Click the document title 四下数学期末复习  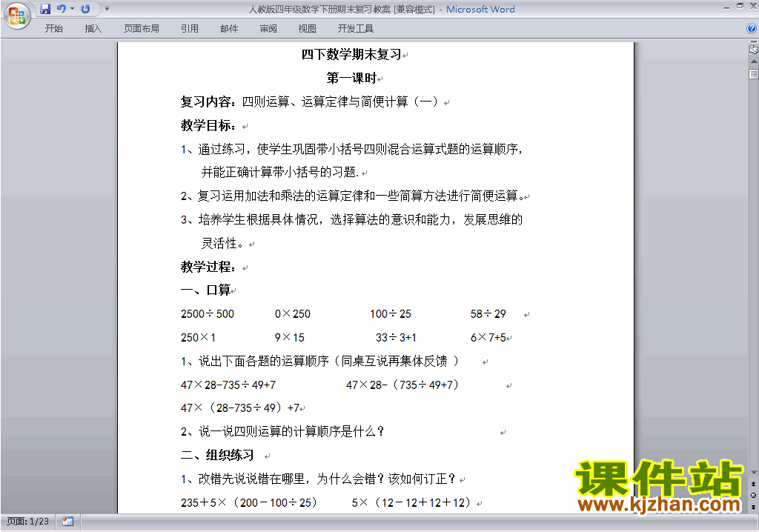[x=351, y=54]
